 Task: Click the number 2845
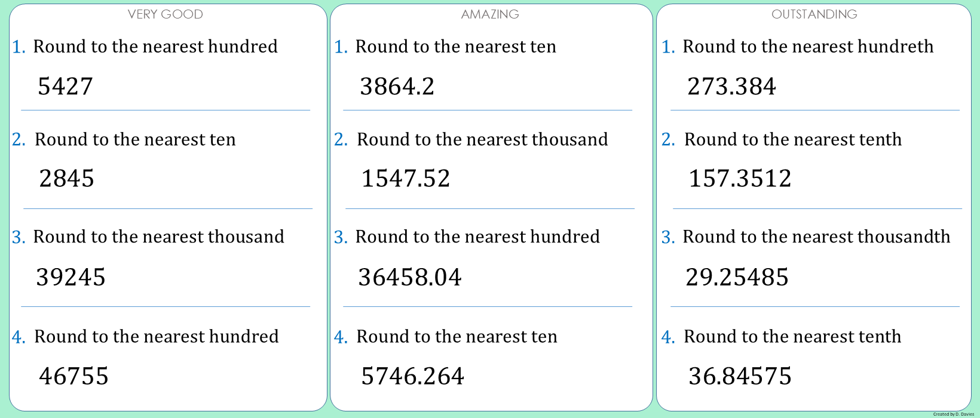pos(66,179)
